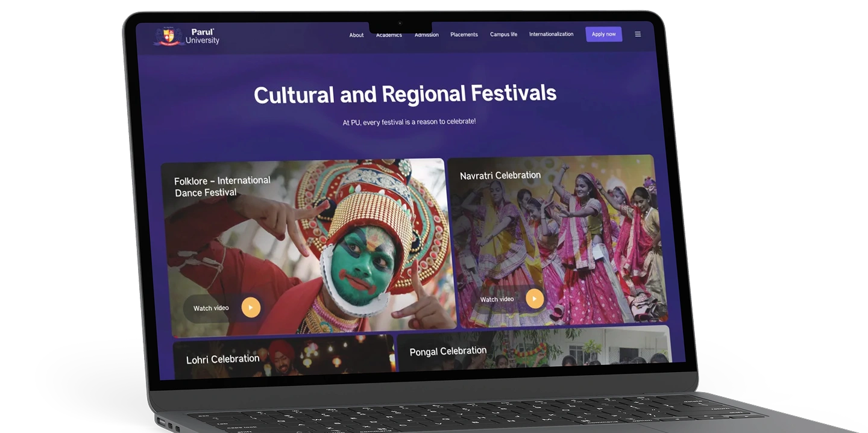Open Placements from the top navigation
868x433 pixels.
coord(464,34)
